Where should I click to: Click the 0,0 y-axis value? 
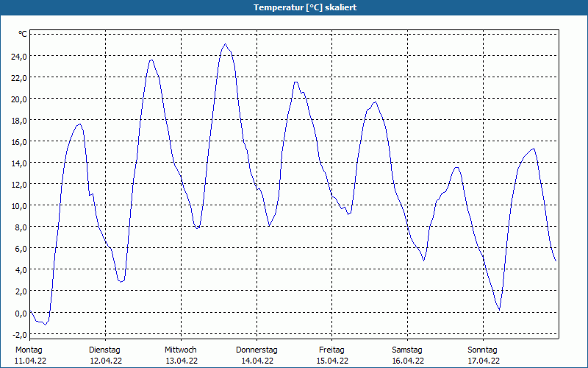(x=21, y=314)
